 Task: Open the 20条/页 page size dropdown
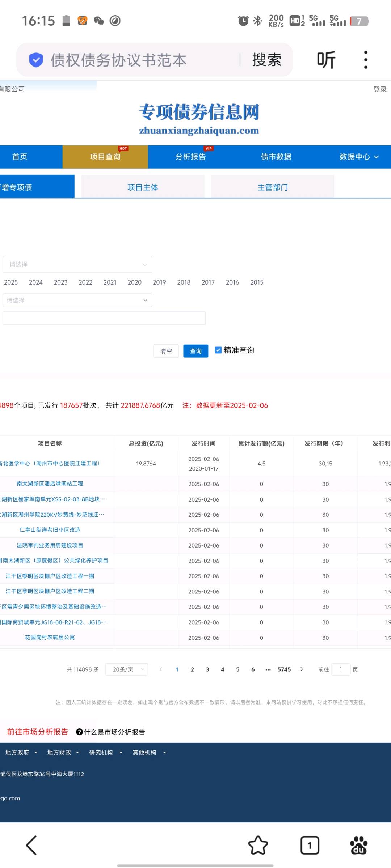(x=126, y=669)
